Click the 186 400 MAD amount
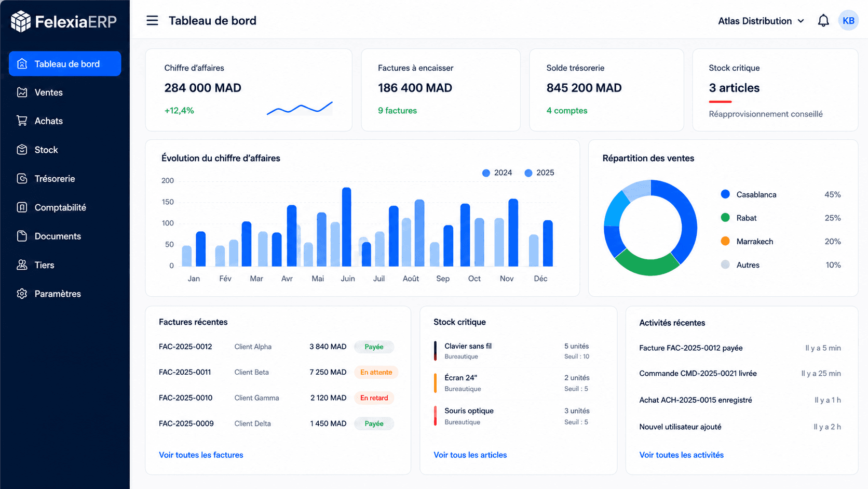 pos(415,88)
